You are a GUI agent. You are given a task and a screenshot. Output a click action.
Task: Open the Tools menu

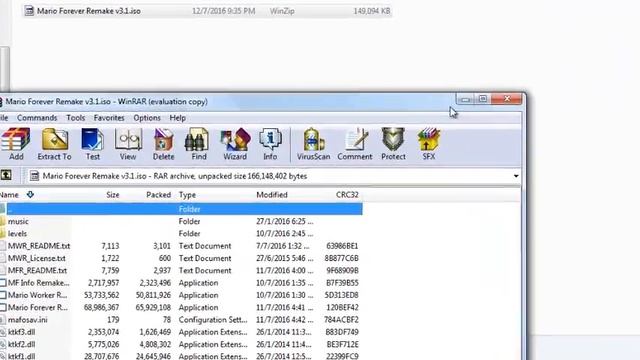click(76, 118)
